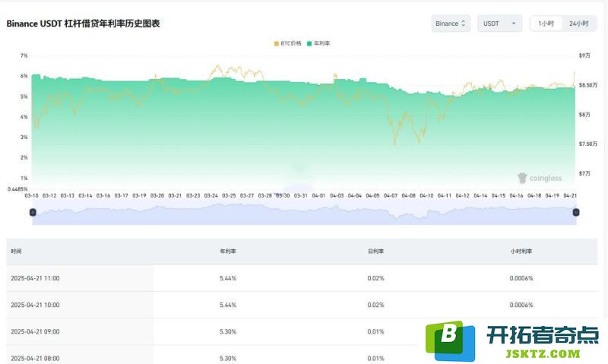Click 0.0006% hourly rate in 10:00 row
This screenshot has width=608, height=364.
click(x=521, y=305)
